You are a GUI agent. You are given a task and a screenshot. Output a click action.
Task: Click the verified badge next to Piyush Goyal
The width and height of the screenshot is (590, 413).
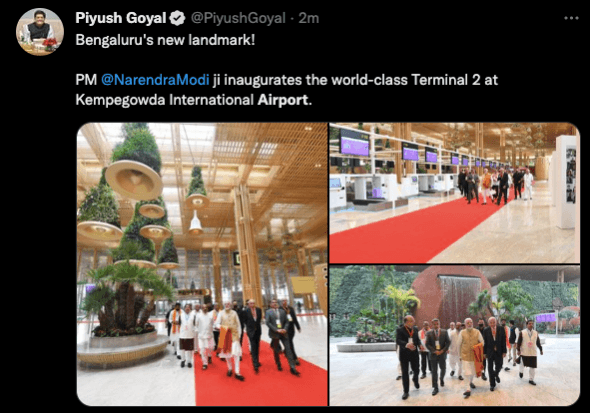pyautogui.click(x=177, y=18)
